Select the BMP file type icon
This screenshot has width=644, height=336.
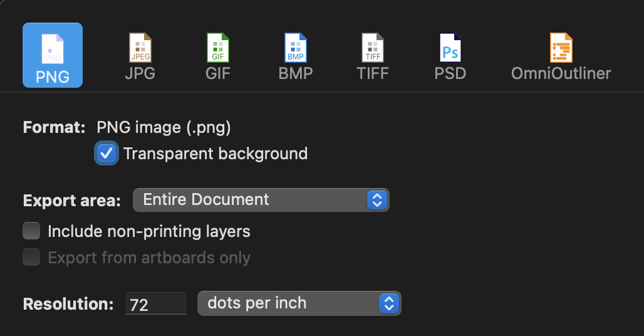(296, 48)
